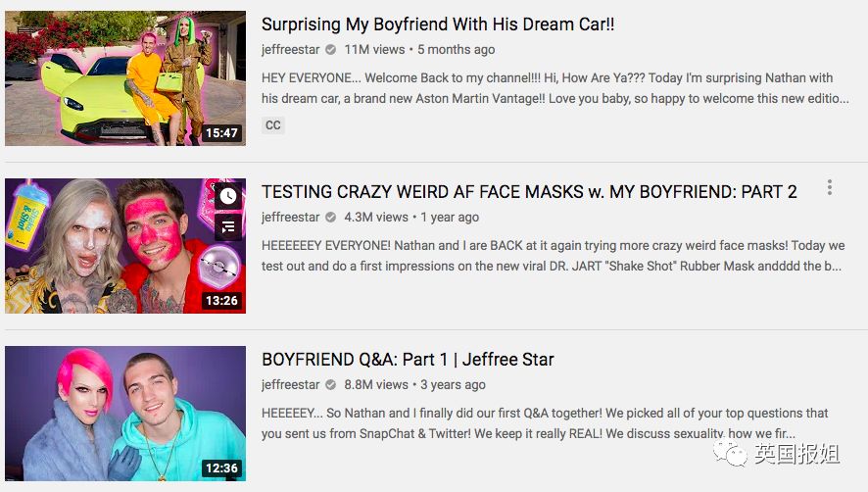Click the 12:36 duration badge

tap(222, 468)
